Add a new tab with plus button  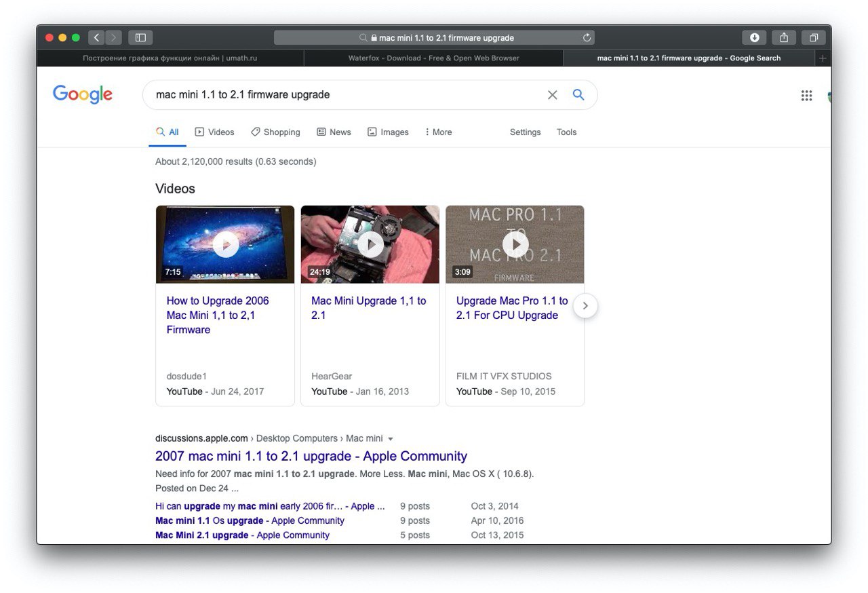pyautogui.click(x=823, y=58)
